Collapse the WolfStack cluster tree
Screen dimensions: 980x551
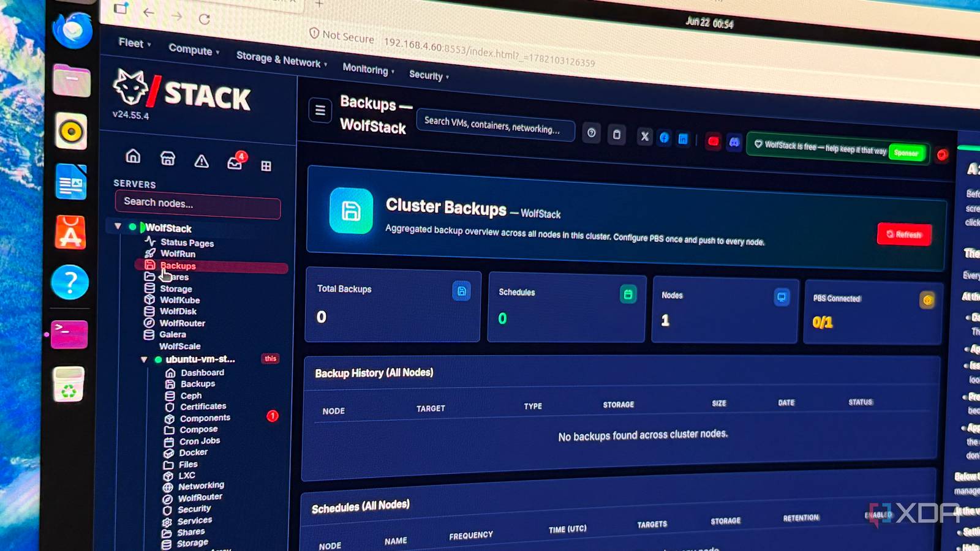pos(118,227)
